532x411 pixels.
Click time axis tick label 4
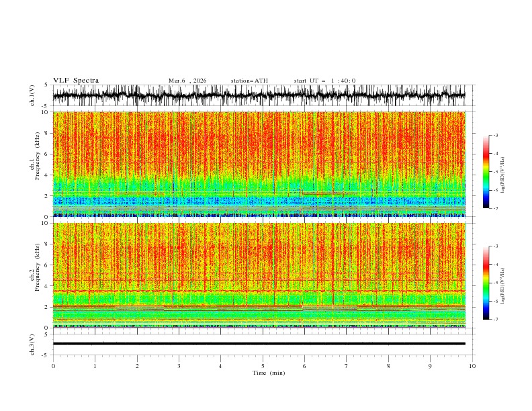(x=220, y=366)
